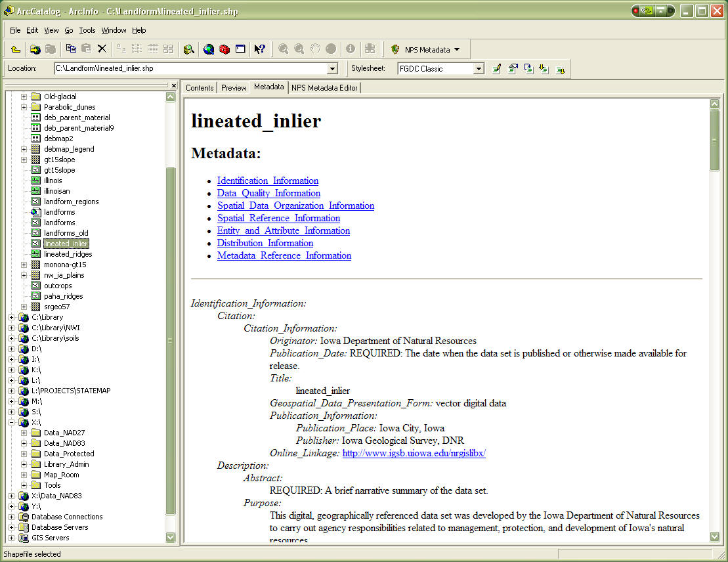The image size is (728, 562).
Task: Switch to the Preview tab
Action: click(x=234, y=88)
